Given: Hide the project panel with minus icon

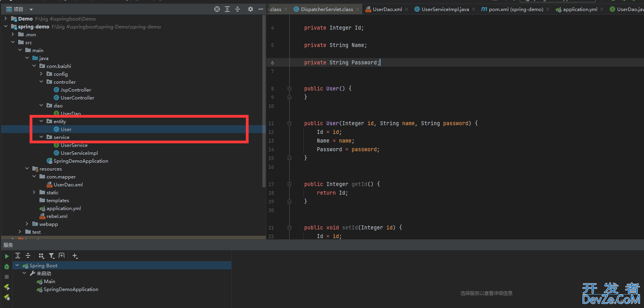Looking at the screenshot, I should click(261, 9).
